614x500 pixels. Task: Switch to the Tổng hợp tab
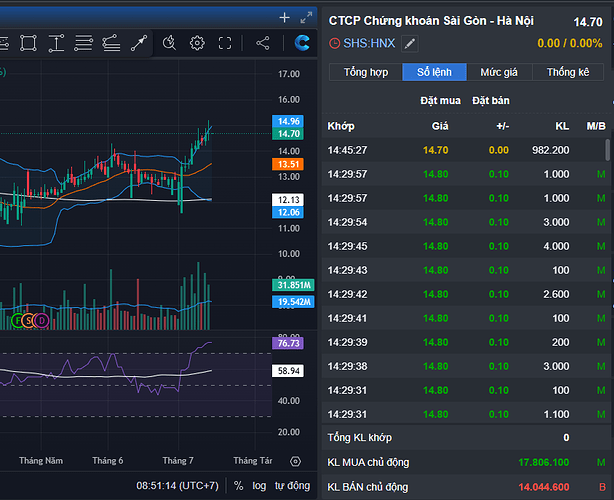(365, 72)
